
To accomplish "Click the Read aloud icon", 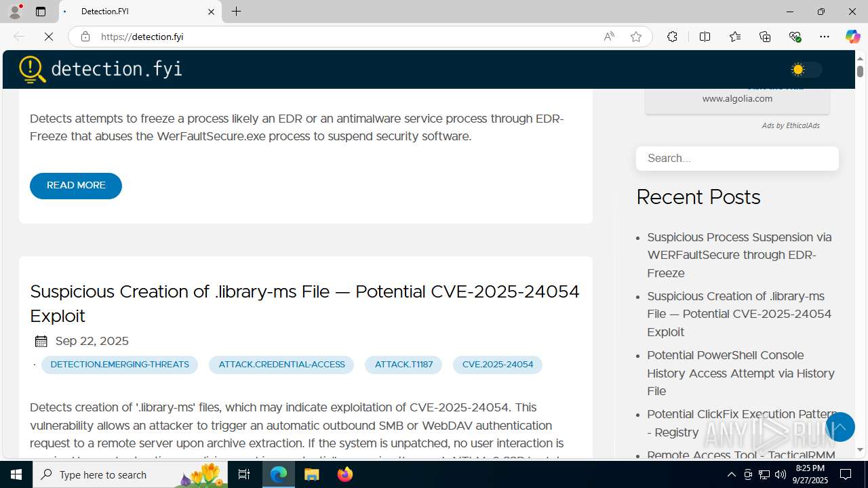I will coord(609,37).
